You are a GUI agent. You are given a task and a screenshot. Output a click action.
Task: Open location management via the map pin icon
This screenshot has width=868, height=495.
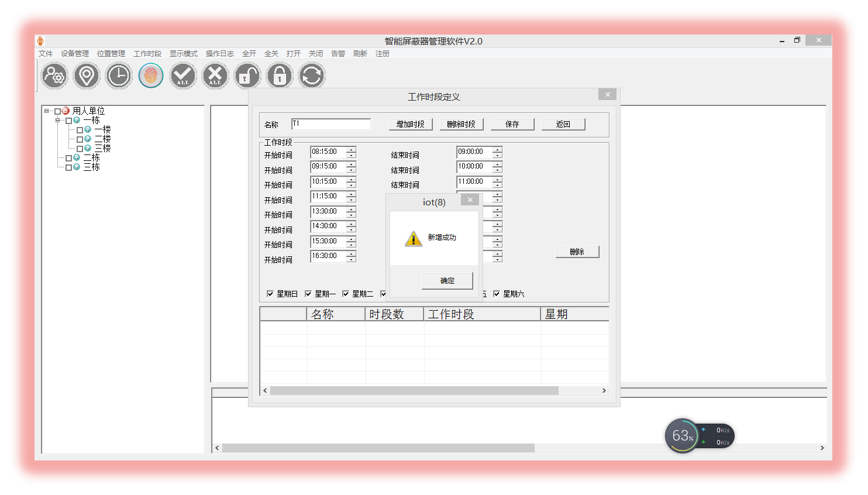coord(87,76)
